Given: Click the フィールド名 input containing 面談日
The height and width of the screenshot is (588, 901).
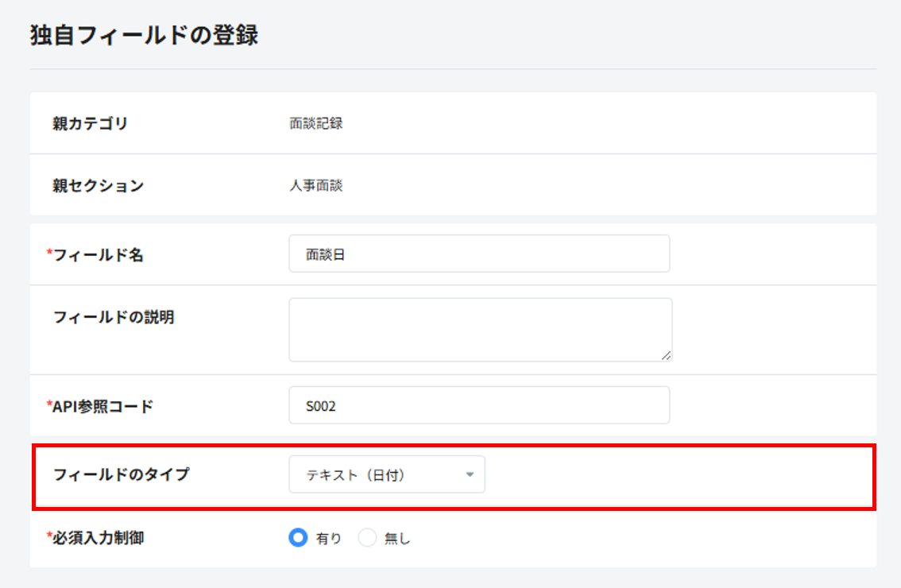Looking at the screenshot, I should click(478, 254).
